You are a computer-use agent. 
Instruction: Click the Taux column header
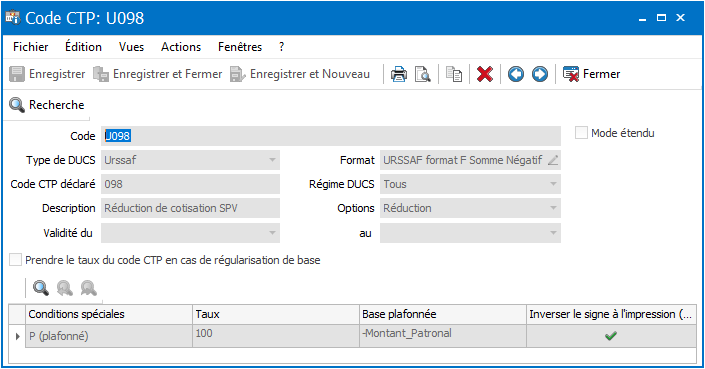276,314
